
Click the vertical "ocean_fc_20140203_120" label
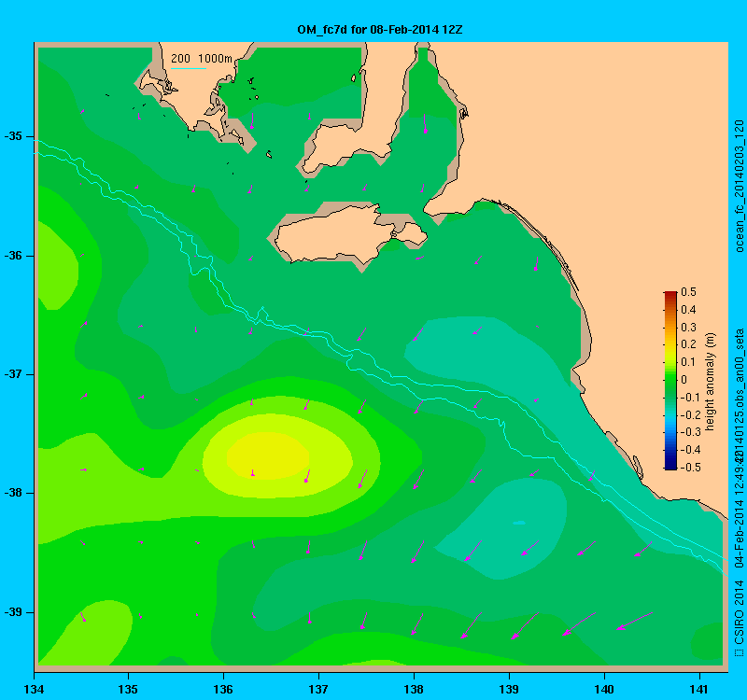739,186
